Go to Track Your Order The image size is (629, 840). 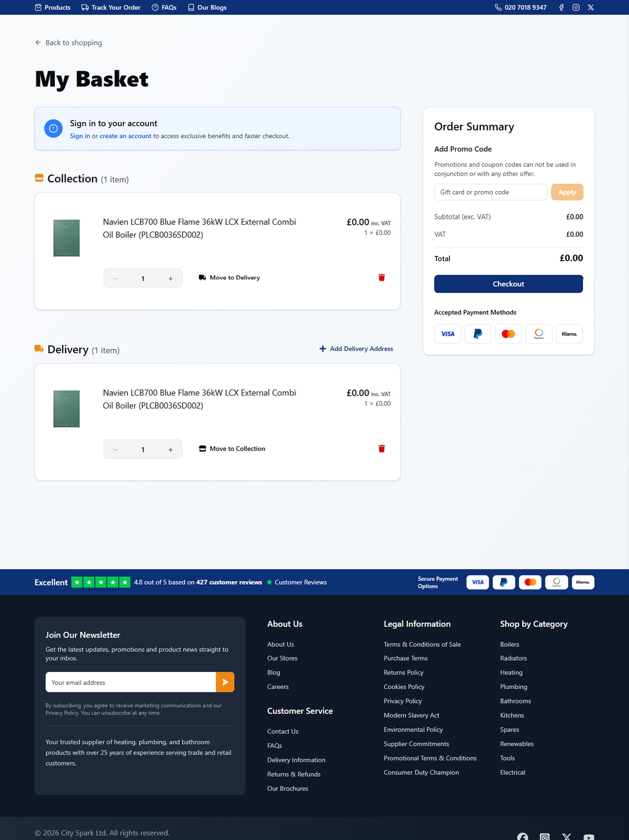[x=111, y=7]
